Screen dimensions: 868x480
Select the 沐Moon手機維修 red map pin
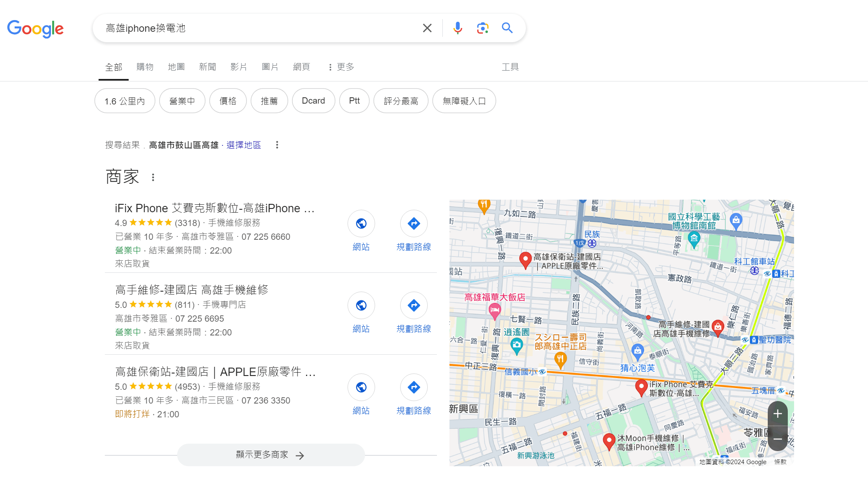pyautogui.click(x=609, y=442)
